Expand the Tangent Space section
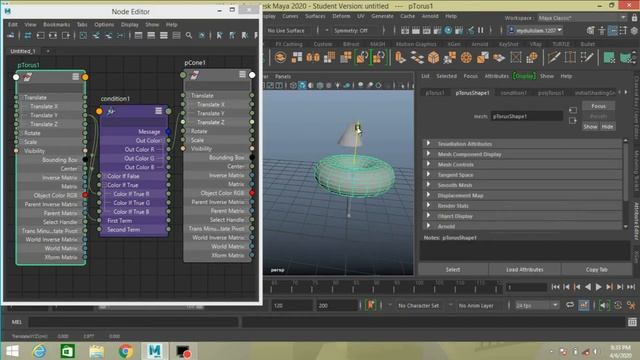 click(428, 174)
